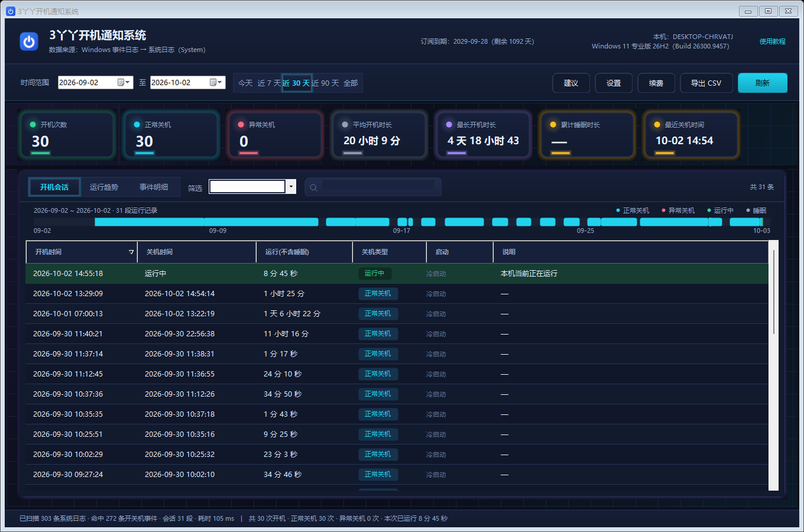
Task: Click 冷启动 in the 09:27:24 row
Action: tap(436, 475)
